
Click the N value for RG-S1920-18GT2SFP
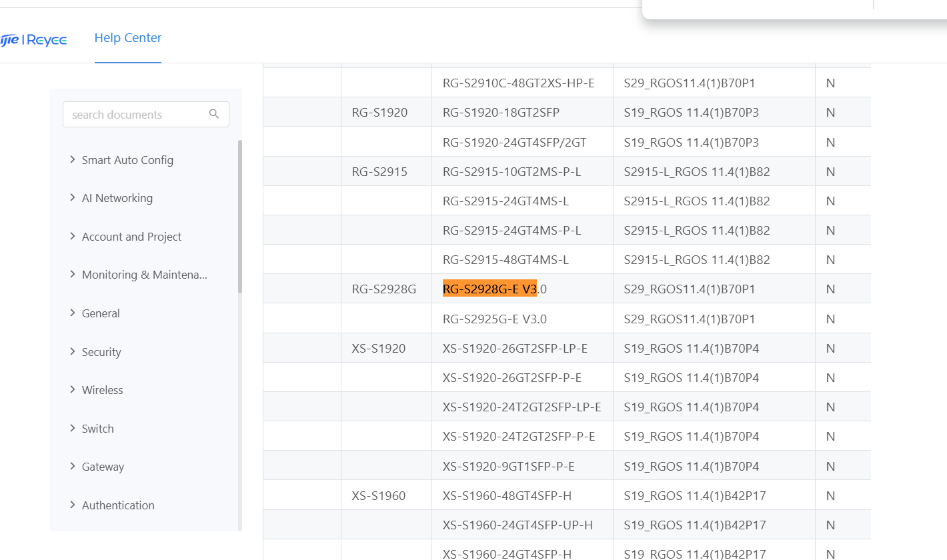(830, 113)
